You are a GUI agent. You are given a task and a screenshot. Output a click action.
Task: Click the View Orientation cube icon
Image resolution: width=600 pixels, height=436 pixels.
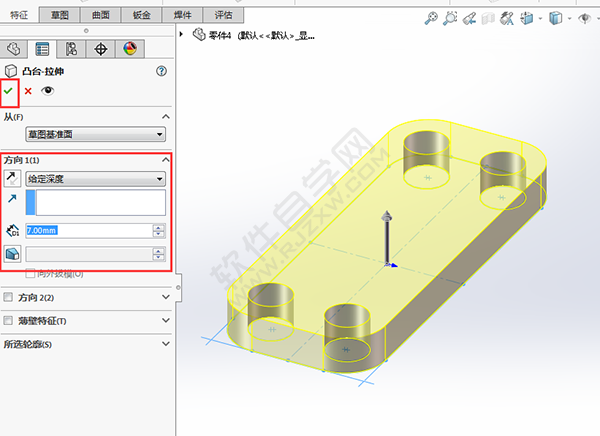[x=527, y=18]
